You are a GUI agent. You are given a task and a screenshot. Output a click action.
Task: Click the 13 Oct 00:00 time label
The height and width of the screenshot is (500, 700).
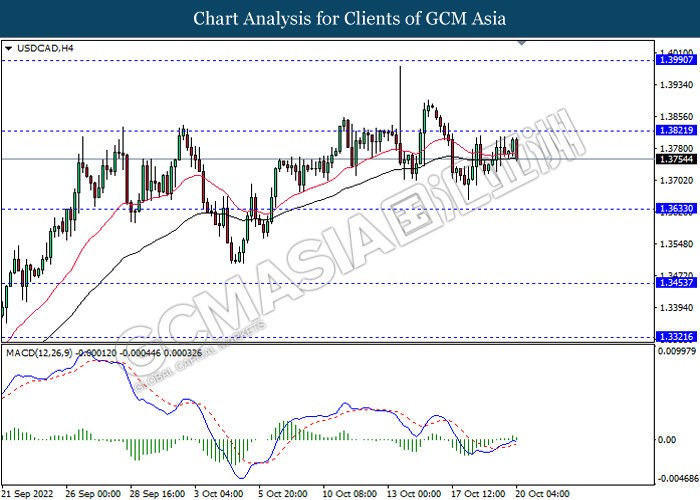tap(414, 494)
